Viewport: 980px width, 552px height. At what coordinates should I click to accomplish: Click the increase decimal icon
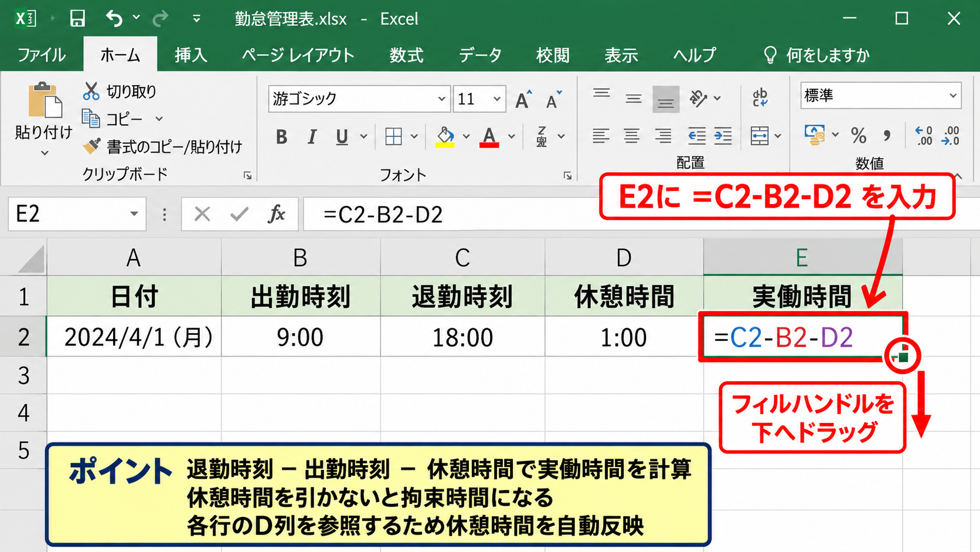coord(924,136)
